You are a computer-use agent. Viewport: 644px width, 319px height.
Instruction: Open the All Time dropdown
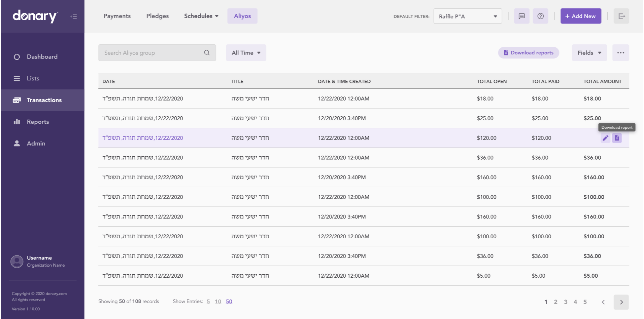[246, 53]
